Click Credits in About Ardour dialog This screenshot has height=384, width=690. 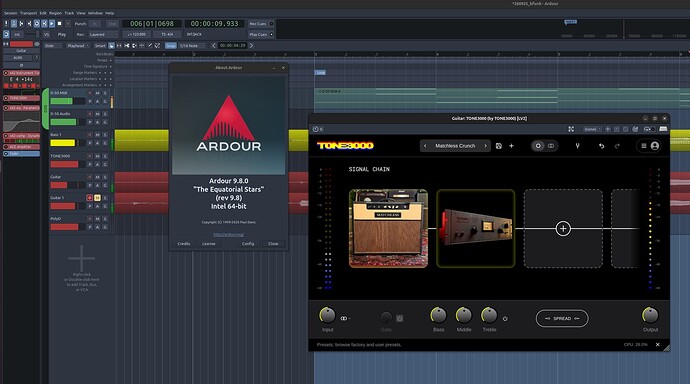point(184,244)
